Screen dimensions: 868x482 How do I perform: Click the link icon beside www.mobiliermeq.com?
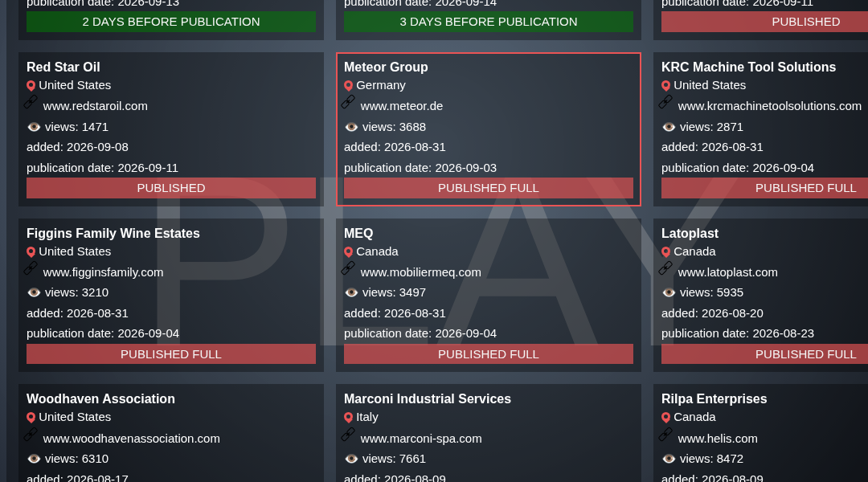click(348, 268)
